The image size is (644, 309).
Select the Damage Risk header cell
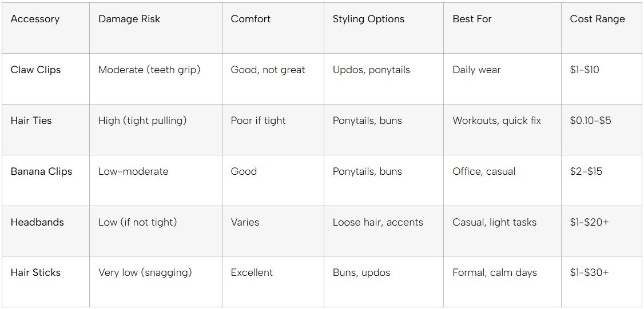(129, 19)
